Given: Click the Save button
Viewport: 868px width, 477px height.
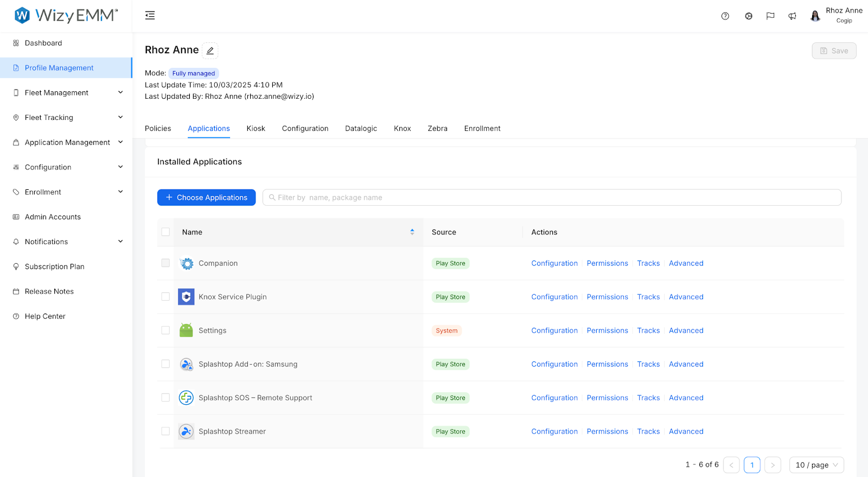Looking at the screenshot, I should point(834,50).
